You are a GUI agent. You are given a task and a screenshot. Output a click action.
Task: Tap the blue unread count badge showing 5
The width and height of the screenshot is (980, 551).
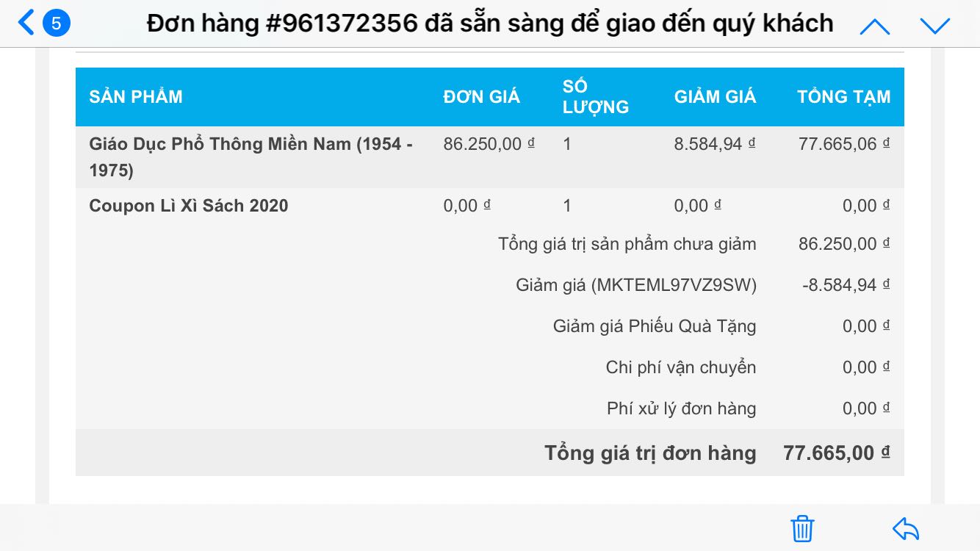point(59,23)
